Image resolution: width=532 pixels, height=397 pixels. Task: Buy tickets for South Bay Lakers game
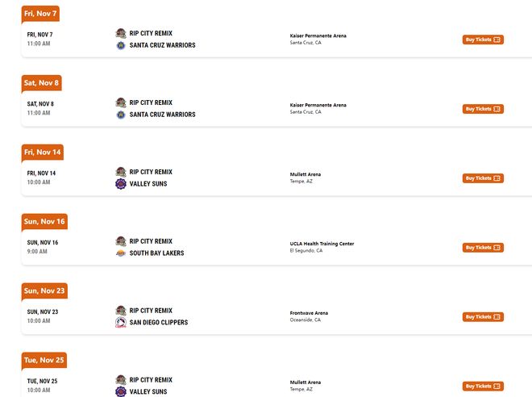pos(483,248)
